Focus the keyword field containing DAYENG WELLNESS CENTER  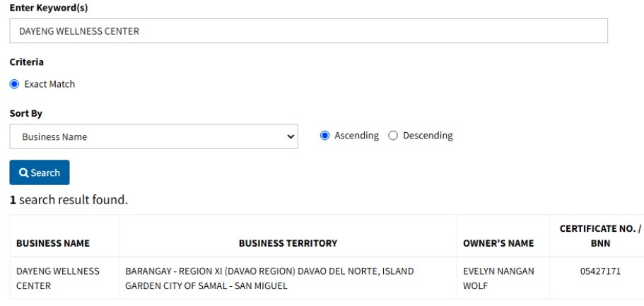tap(308, 31)
